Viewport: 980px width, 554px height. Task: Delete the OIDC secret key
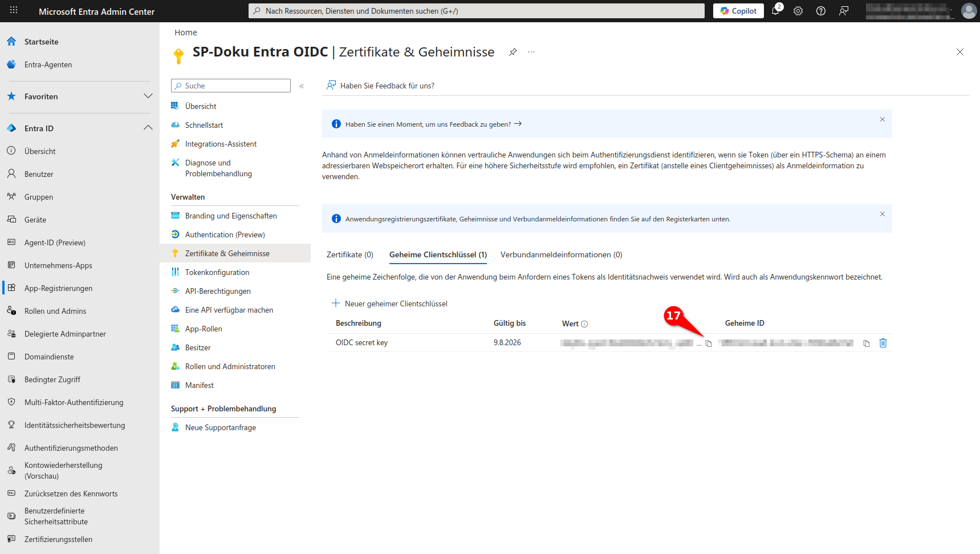tap(883, 343)
